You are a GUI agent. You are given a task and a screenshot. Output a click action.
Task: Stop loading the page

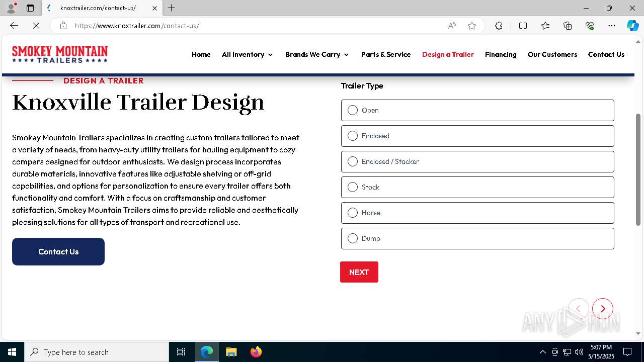[x=36, y=26]
